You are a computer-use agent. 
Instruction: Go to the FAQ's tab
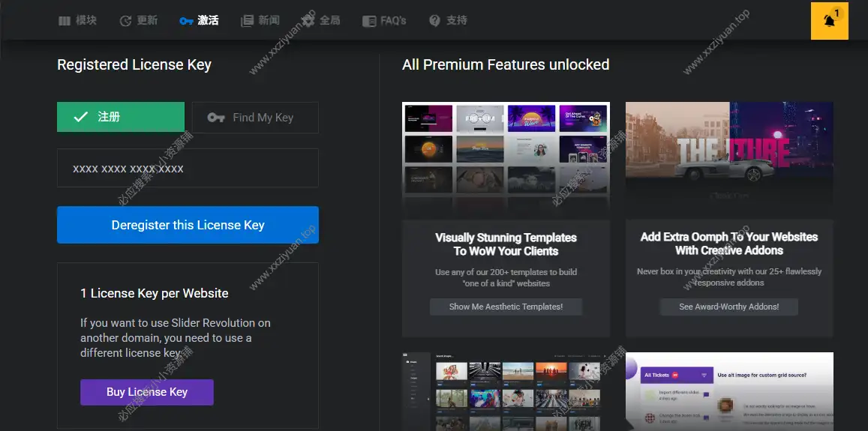coord(383,21)
